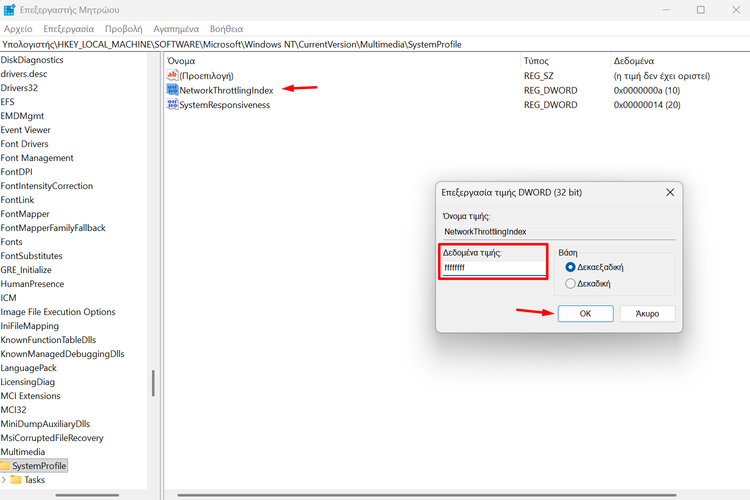
Task: Select the Image File Execution Options key
Action: (x=58, y=311)
